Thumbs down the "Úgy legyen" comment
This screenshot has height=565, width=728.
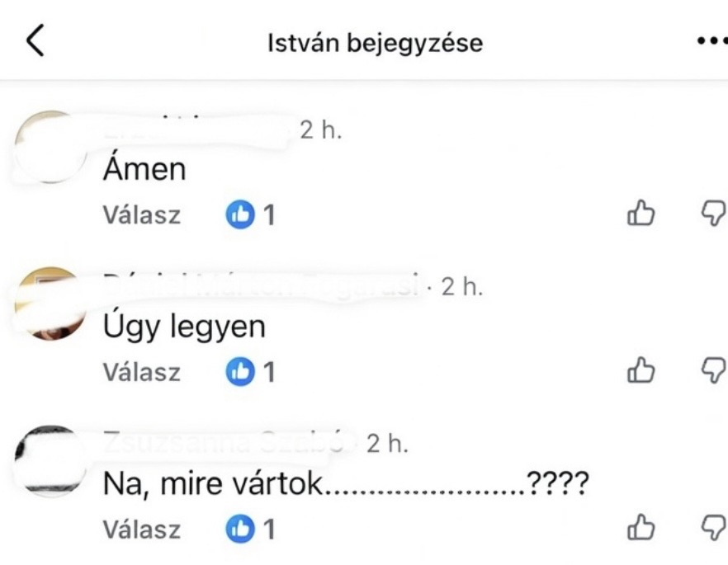click(711, 371)
